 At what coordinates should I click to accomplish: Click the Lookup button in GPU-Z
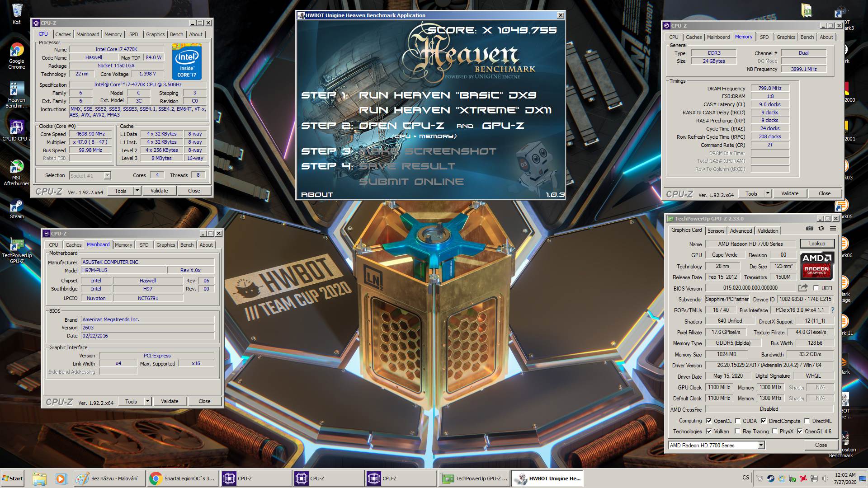(817, 244)
